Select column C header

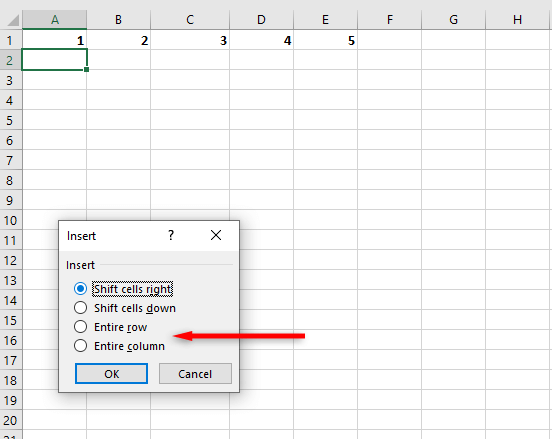coord(190,20)
